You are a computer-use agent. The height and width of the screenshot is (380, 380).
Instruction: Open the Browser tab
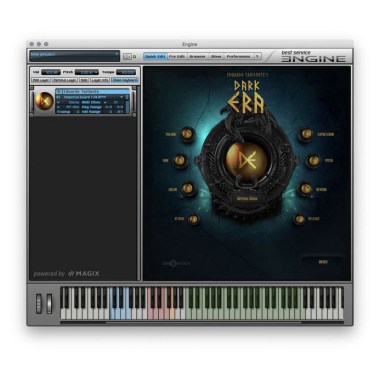[x=197, y=56]
